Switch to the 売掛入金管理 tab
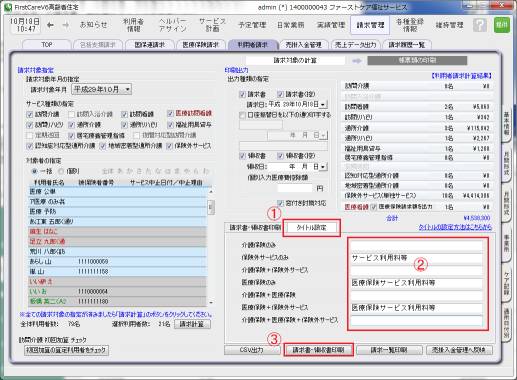This screenshot has height=380, width=517. coord(303,45)
